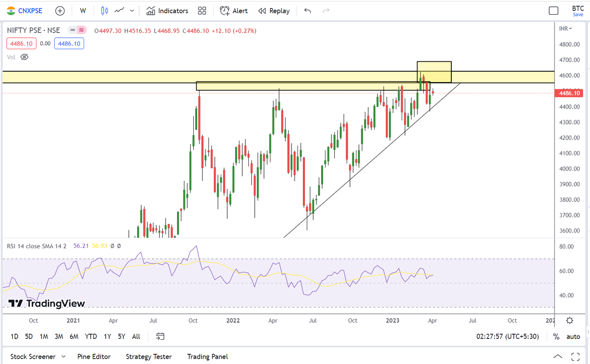This screenshot has height=364, width=590.
Task: Open the INR currency dropdown
Action: coord(565,28)
